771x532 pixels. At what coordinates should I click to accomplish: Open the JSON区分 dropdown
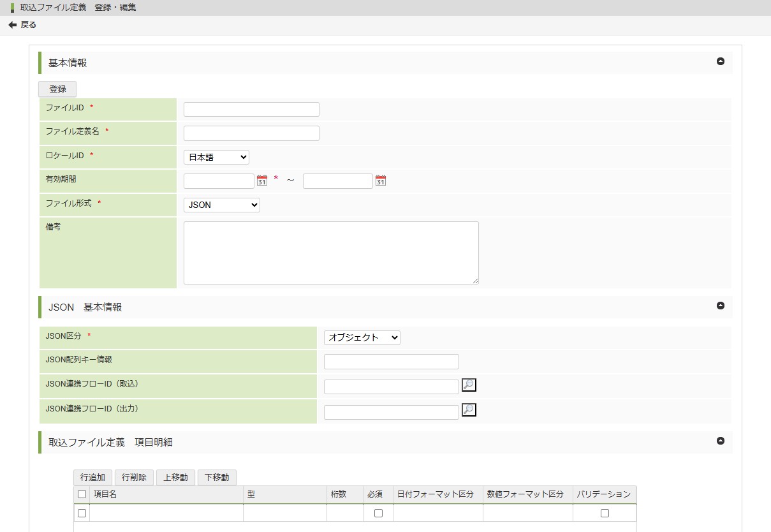(x=362, y=337)
